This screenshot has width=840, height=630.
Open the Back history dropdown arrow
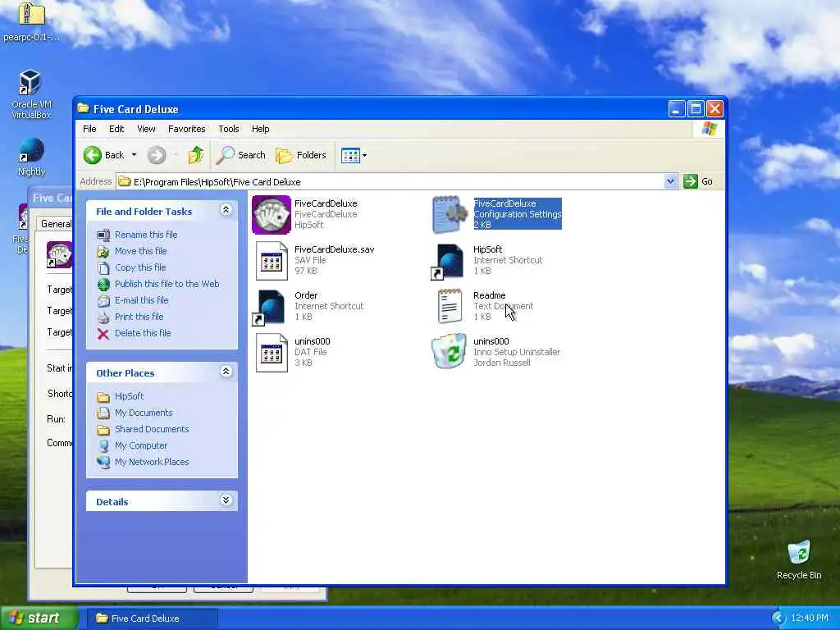[134, 155]
